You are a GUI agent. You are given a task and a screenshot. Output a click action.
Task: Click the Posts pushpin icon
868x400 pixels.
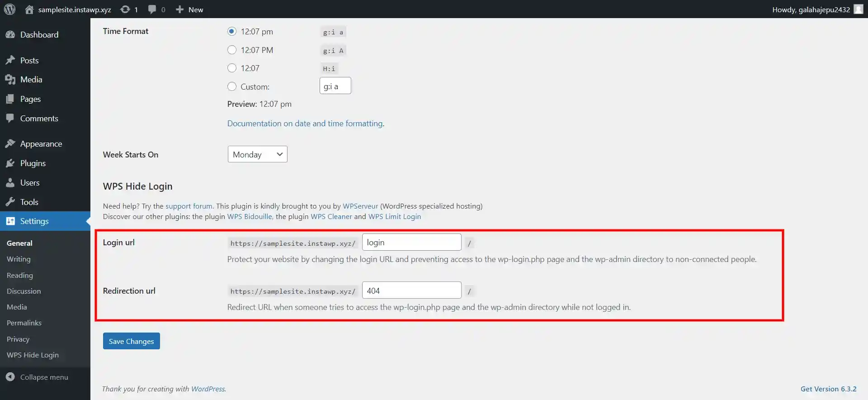click(x=10, y=60)
